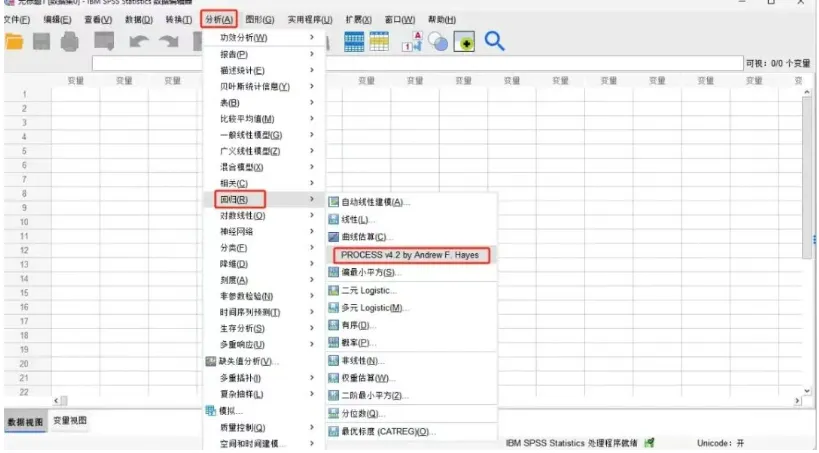The image size is (819, 453).
Task: Select PROCESS v4.2 by Andrew F. Hayes
Action: pos(411,255)
